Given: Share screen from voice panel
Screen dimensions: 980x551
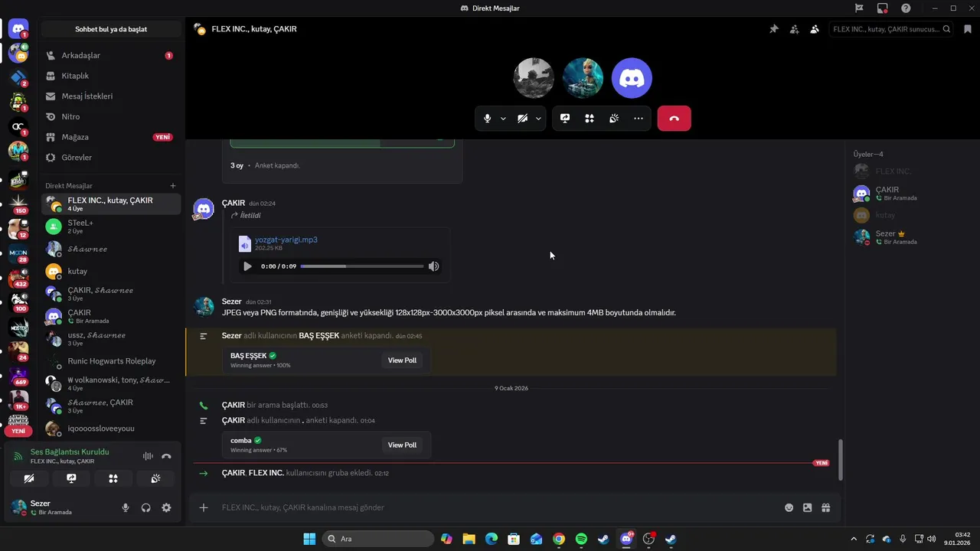Looking at the screenshot, I should (x=71, y=478).
